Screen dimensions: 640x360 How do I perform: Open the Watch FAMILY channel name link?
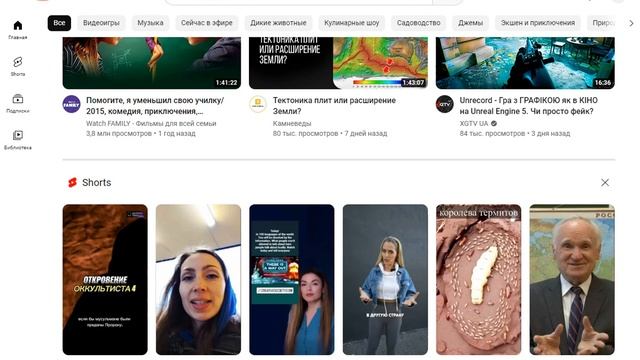pos(151,123)
